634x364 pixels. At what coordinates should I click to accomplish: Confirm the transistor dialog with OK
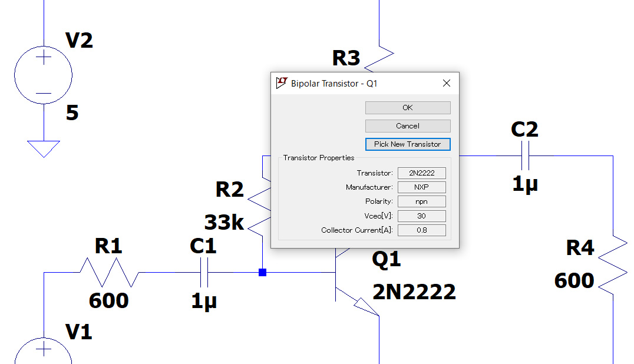pos(408,107)
